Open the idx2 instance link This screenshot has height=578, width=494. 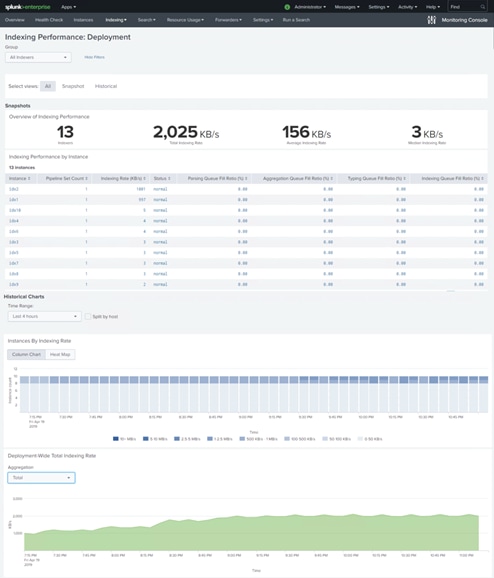point(14,189)
